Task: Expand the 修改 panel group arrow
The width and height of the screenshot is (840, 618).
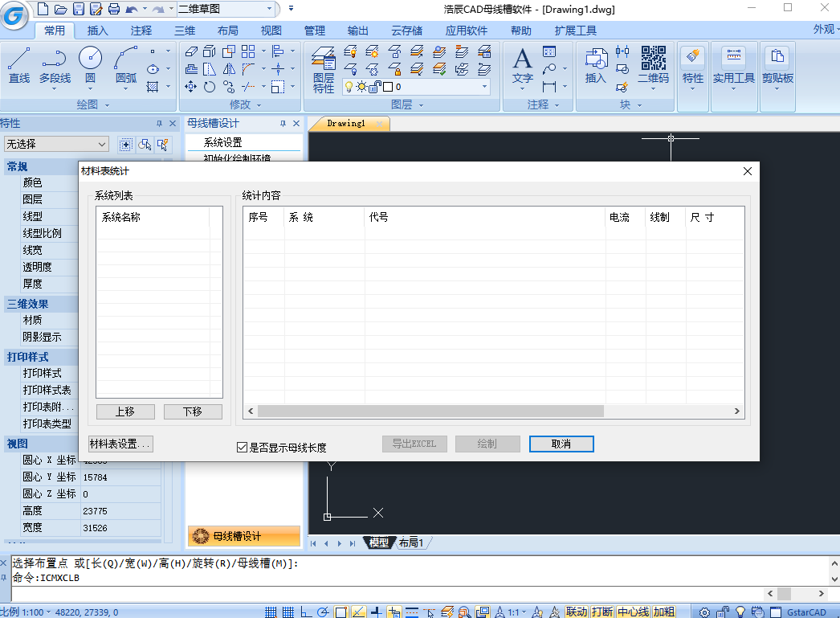Action: pyautogui.click(x=259, y=105)
